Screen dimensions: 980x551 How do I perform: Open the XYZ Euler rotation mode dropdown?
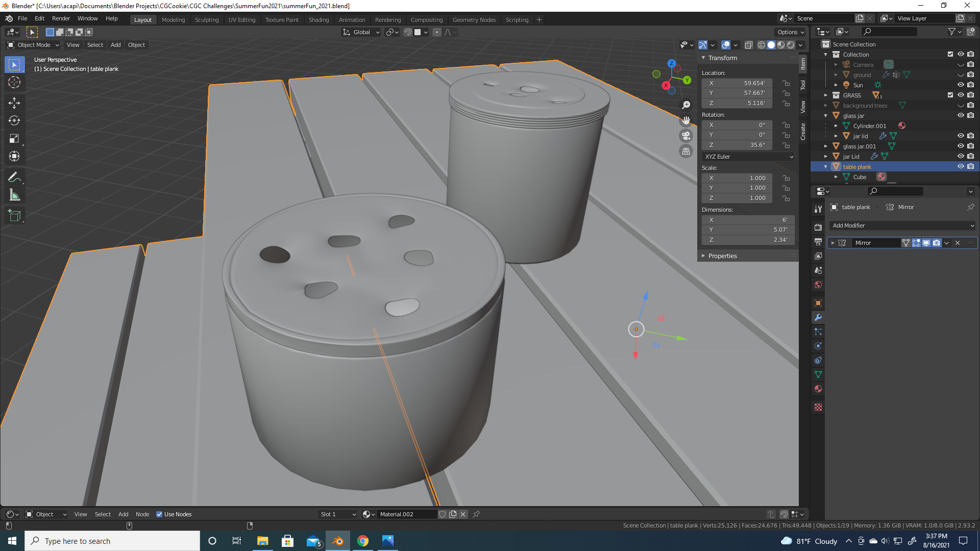point(748,157)
